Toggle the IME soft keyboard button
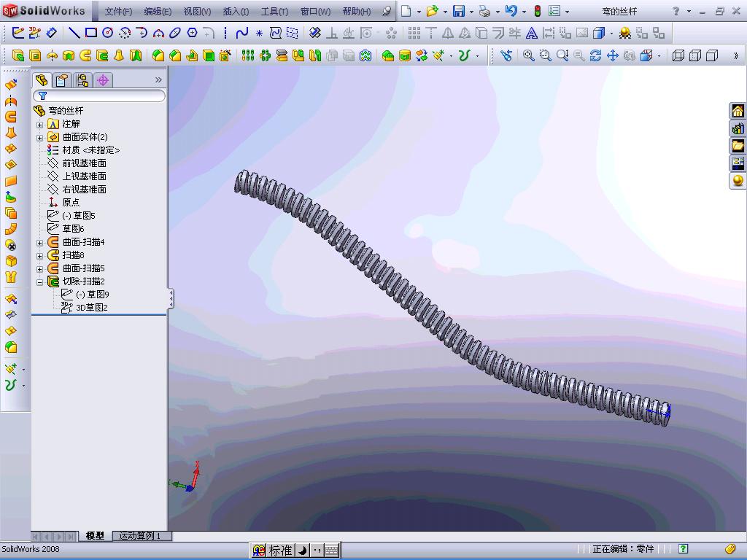Image resolution: width=747 pixels, height=560 pixels. [x=332, y=551]
